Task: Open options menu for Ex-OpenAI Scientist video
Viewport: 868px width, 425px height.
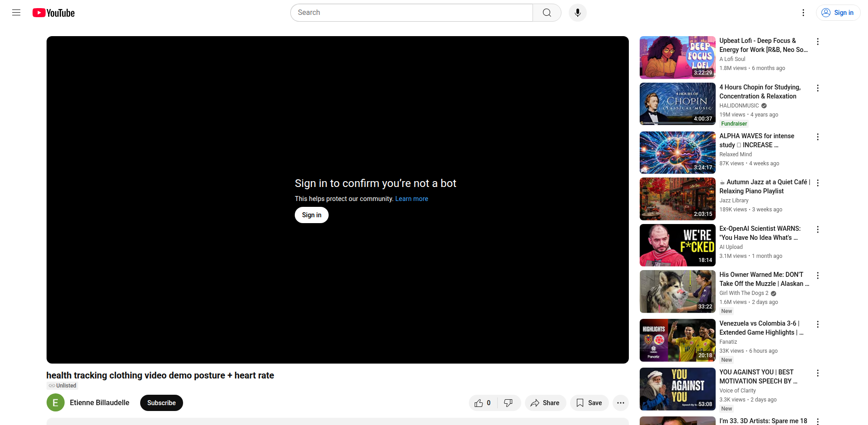Action: pos(817,229)
